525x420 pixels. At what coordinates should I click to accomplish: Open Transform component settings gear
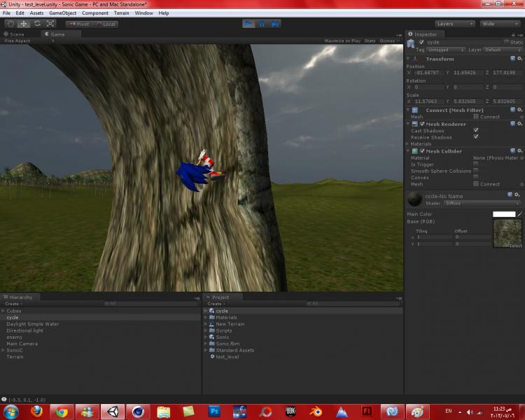519,59
